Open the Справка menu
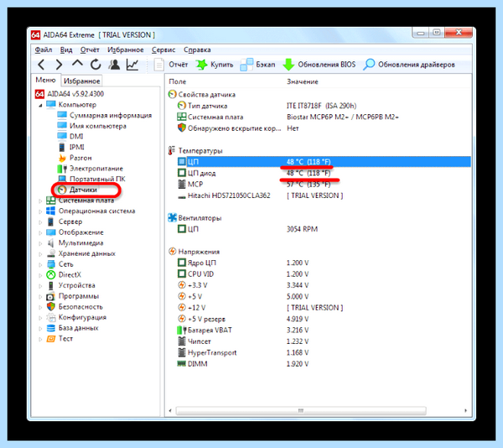503x448 pixels. click(197, 49)
